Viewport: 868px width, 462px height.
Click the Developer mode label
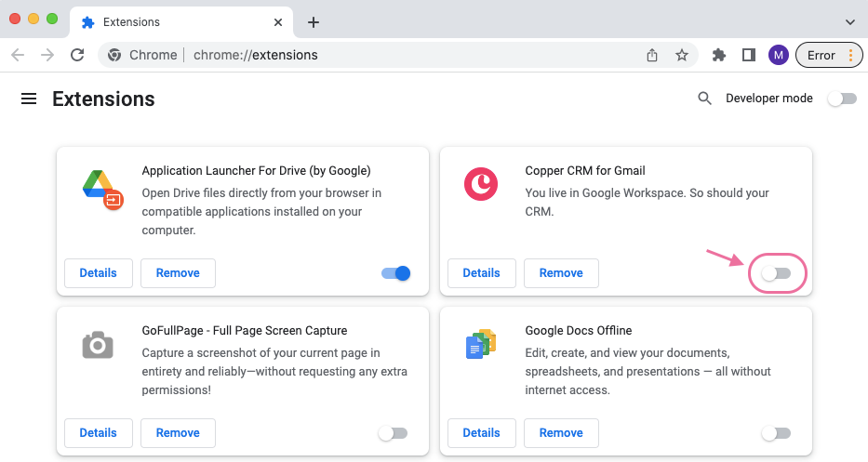click(x=768, y=99)
